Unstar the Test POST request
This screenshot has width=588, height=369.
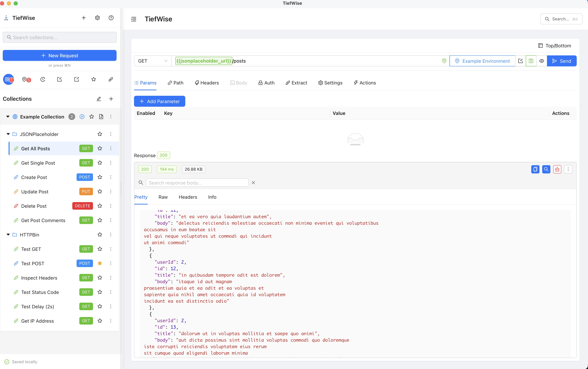[x=100, y=263]
